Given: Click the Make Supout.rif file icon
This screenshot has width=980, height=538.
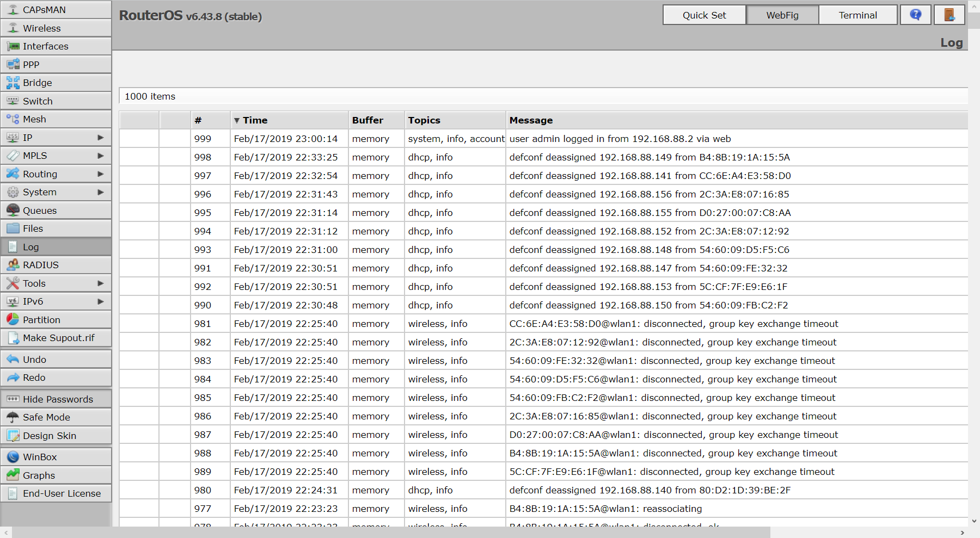Looking at the screenshot, I should 13,338.
